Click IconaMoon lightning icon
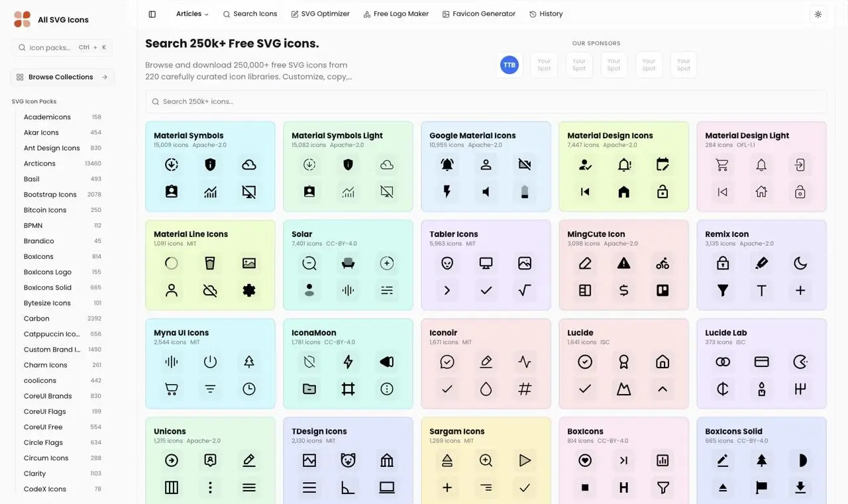 point(348,362)
